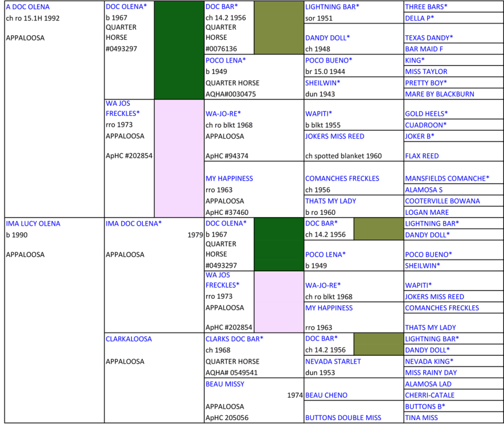Click the IMA LUCY OLENA link
The width and height of the screenshot is (504, 424).
coord(33,223)
